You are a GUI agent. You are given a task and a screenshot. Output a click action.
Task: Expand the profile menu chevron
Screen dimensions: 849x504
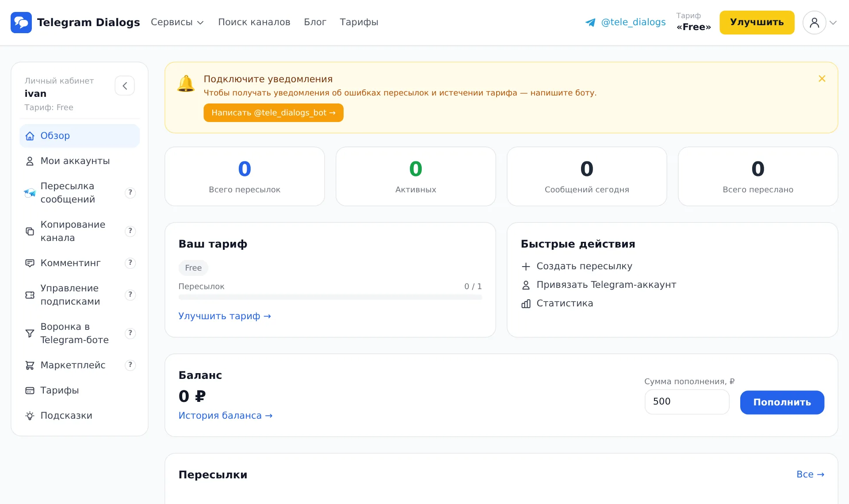tap(833, 23)
